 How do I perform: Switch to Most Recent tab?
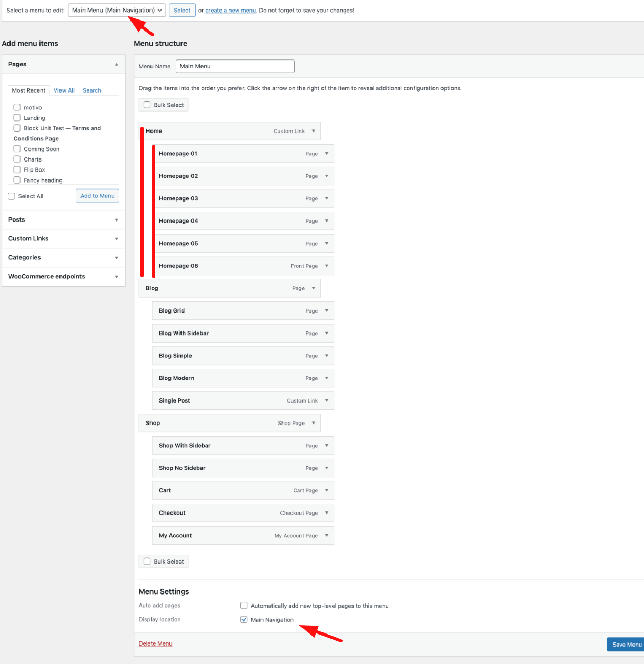[x=28, y=90]
